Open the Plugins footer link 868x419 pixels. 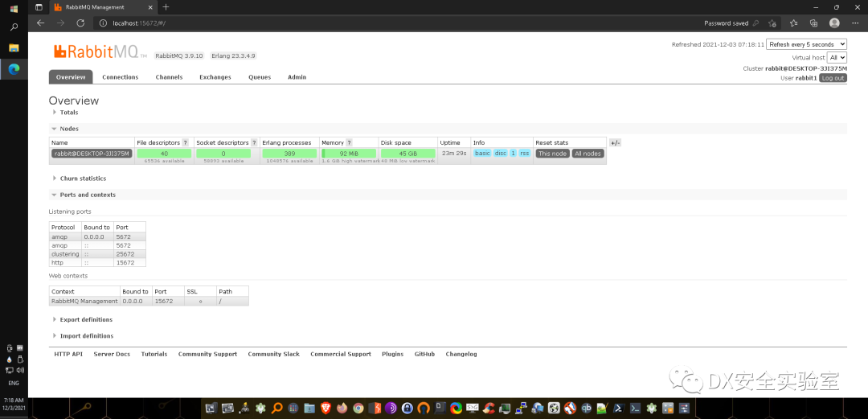click(x=392, y=354)
